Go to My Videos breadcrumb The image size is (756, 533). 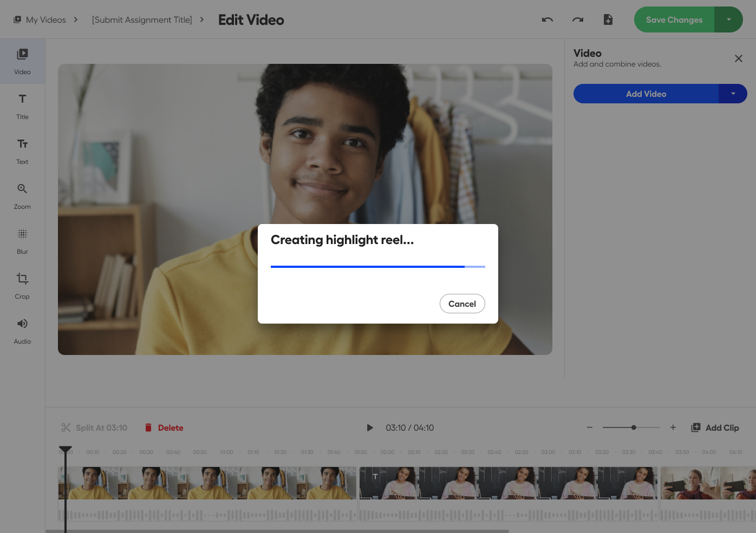click(x=40, y=20)
